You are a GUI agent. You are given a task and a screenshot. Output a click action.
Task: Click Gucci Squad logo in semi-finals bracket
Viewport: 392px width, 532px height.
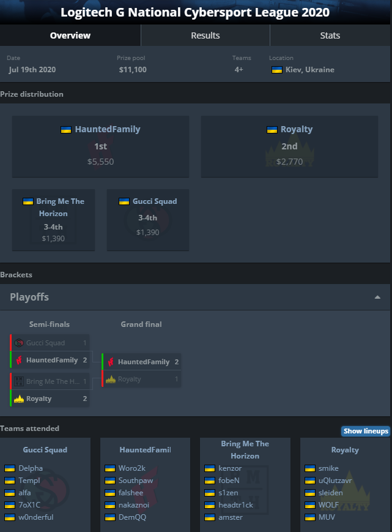[19, 343]
